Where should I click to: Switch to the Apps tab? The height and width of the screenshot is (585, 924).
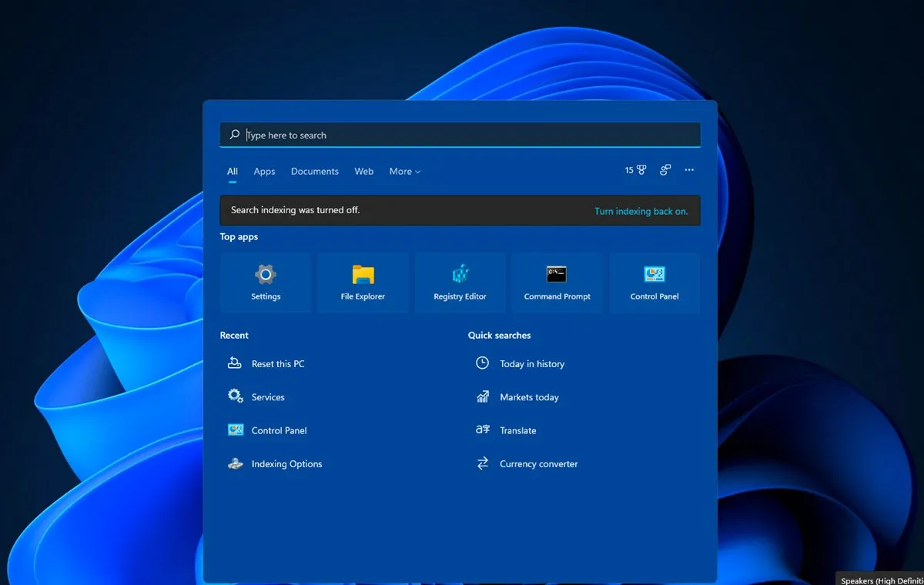click(x=264, y=172)
